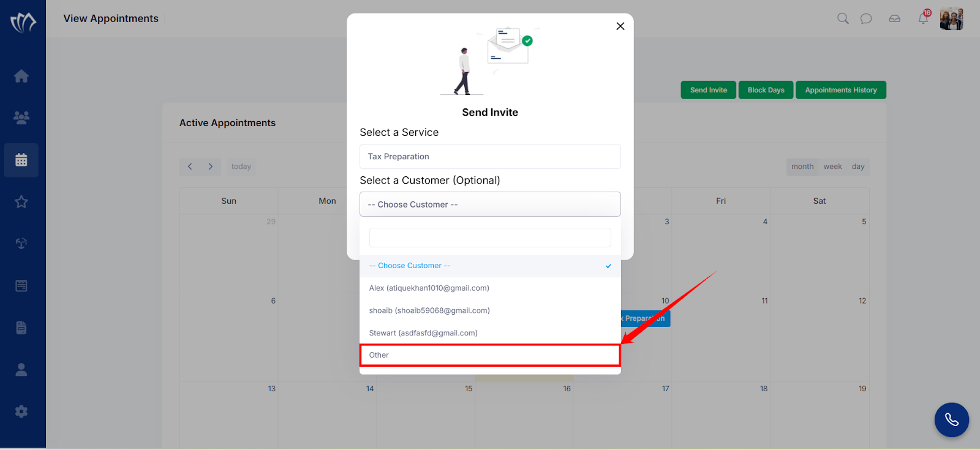The image size is (980, 450).
Task: Click the View Appointments page title
Action: [x=111, y=18]
